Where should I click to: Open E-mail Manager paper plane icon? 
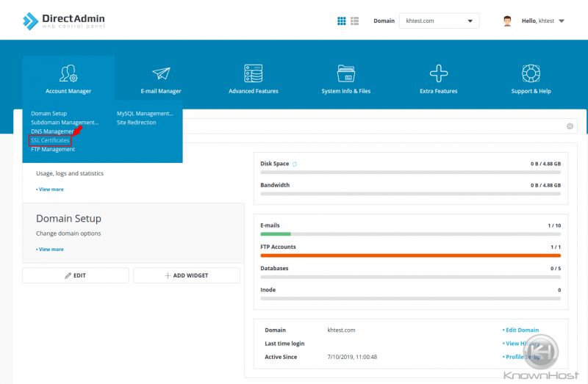[161, 74]
